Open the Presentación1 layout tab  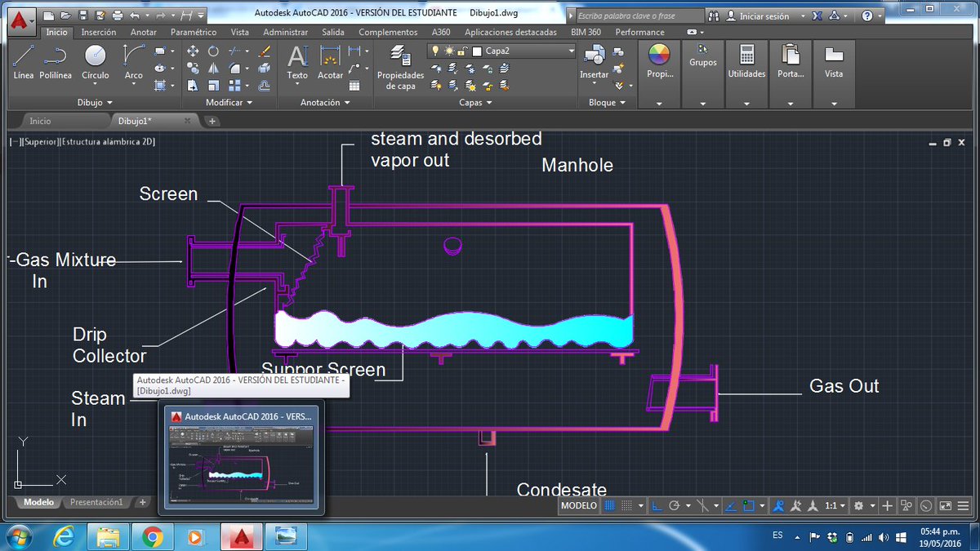(x=96, y=502)
